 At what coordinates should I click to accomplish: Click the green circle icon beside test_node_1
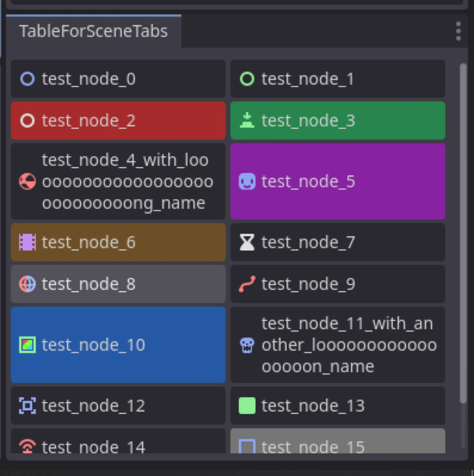pos(247,79)
